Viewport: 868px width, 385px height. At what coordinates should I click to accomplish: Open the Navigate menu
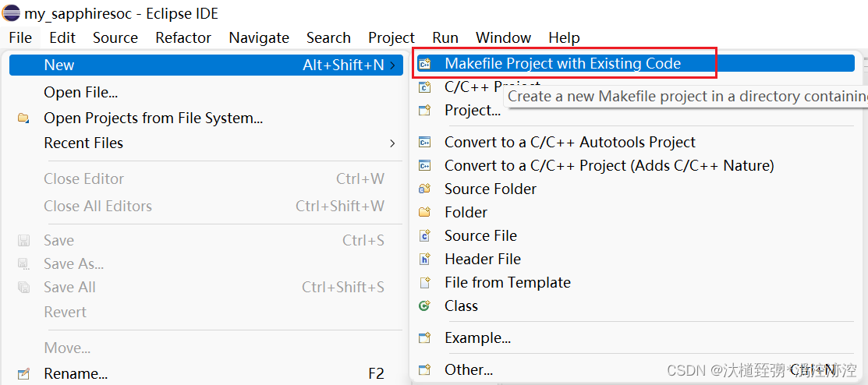pyautogui.click(x=259, y=37)
